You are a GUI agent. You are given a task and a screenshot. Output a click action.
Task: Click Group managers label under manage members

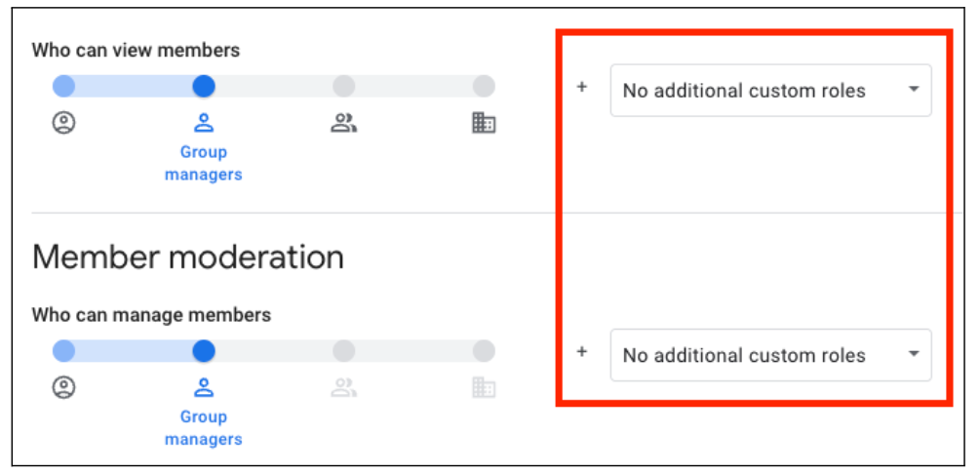point(204,428)
